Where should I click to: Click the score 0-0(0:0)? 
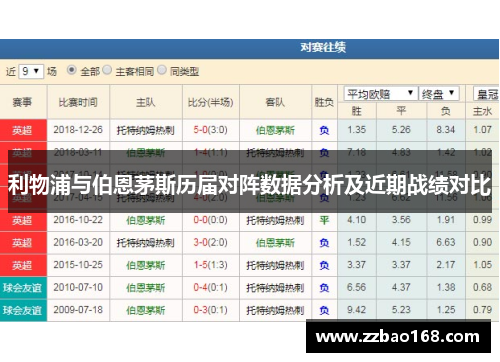211,220
